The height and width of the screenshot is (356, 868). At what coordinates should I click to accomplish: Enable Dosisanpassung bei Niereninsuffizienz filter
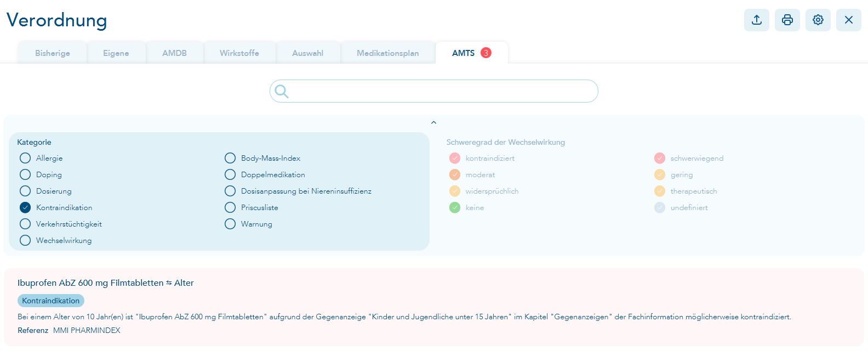click(230, 191)
